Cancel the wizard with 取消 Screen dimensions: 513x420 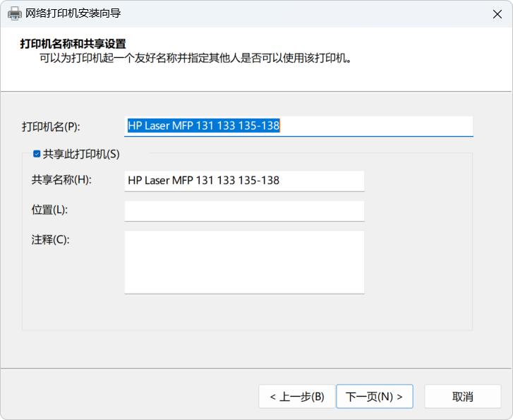[x=463, y=397]
